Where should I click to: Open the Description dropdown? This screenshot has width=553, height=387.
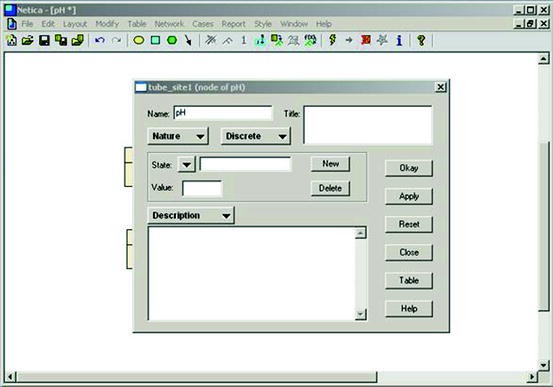click(x=191, y=215)
